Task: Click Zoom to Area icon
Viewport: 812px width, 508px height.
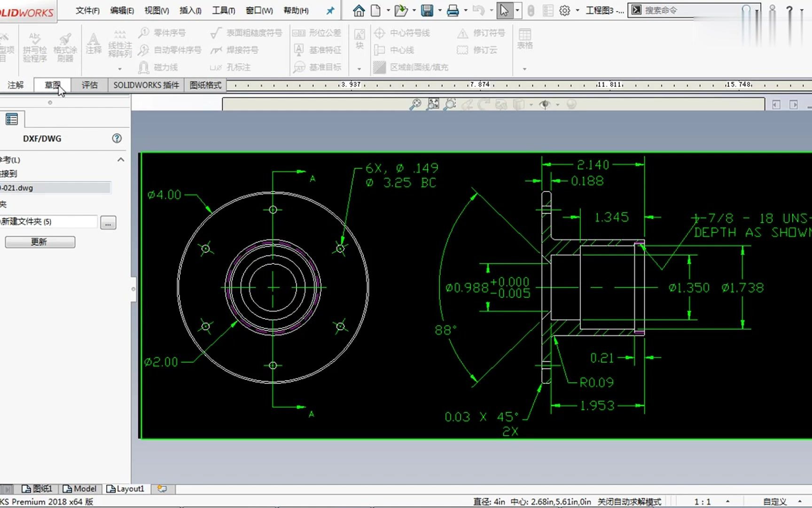Action: 433,104
